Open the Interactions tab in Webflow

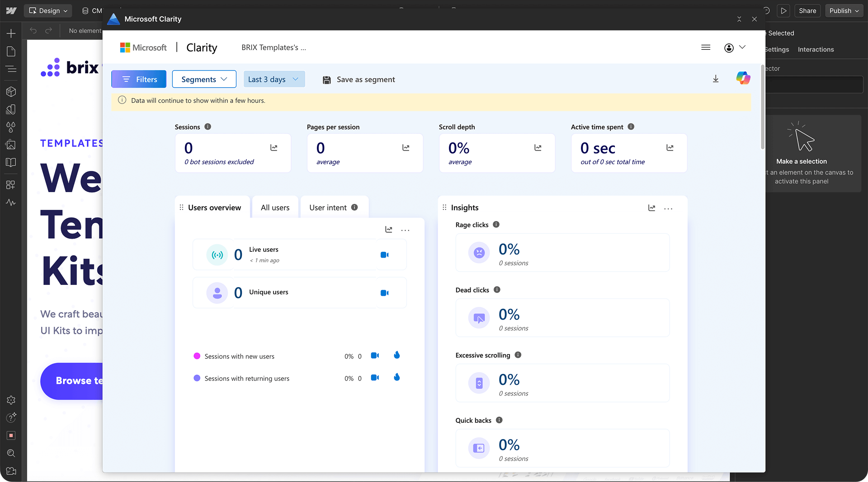(816, 49)
